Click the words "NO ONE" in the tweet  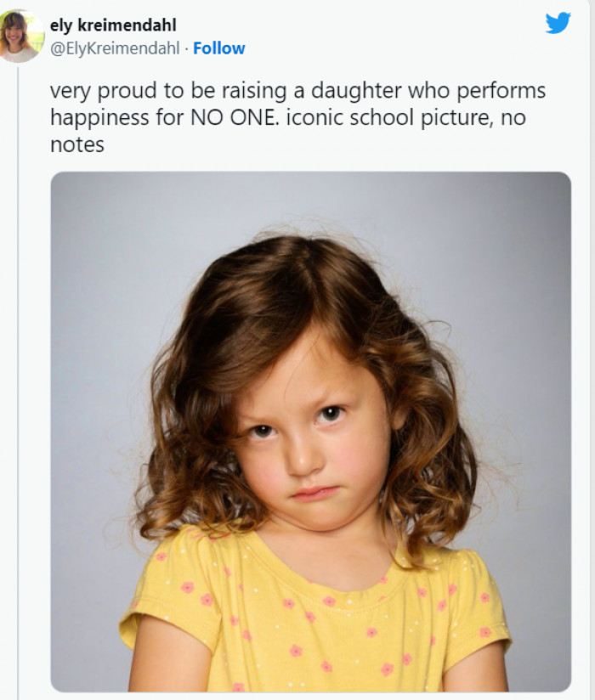tap(235, 117)
